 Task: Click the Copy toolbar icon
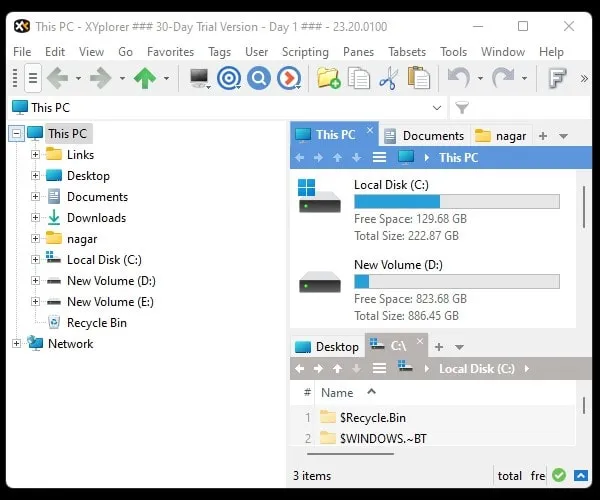359,78
